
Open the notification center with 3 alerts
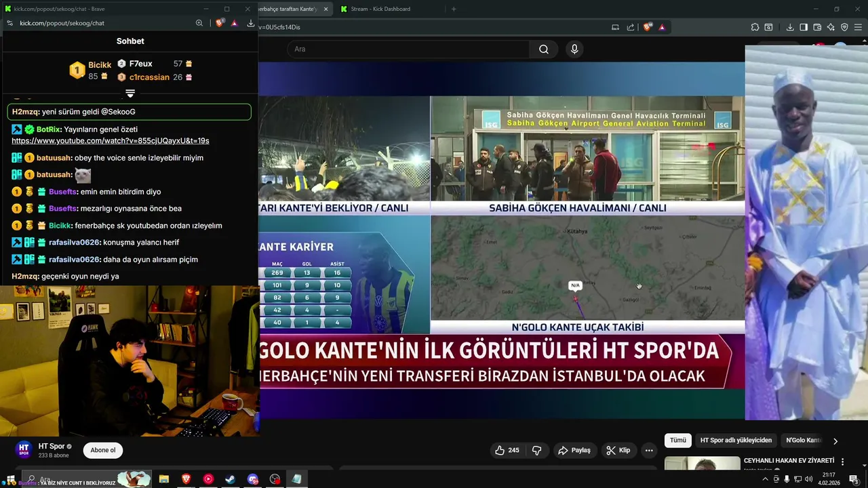coord(854,479)
